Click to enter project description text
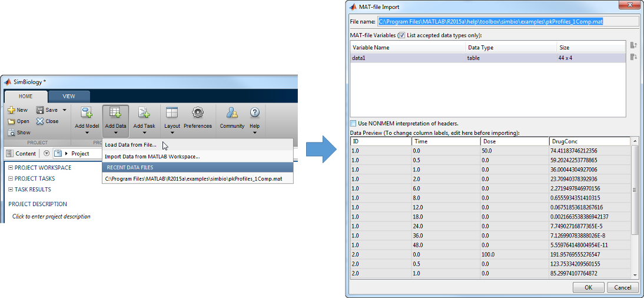Screen dimensions: 644x298 [x=51, y=216]
